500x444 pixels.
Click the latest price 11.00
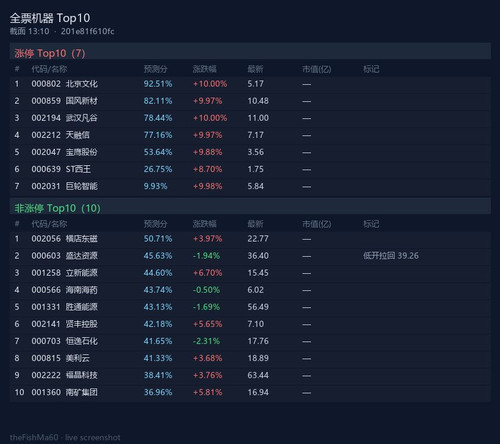tap(258, 118)
